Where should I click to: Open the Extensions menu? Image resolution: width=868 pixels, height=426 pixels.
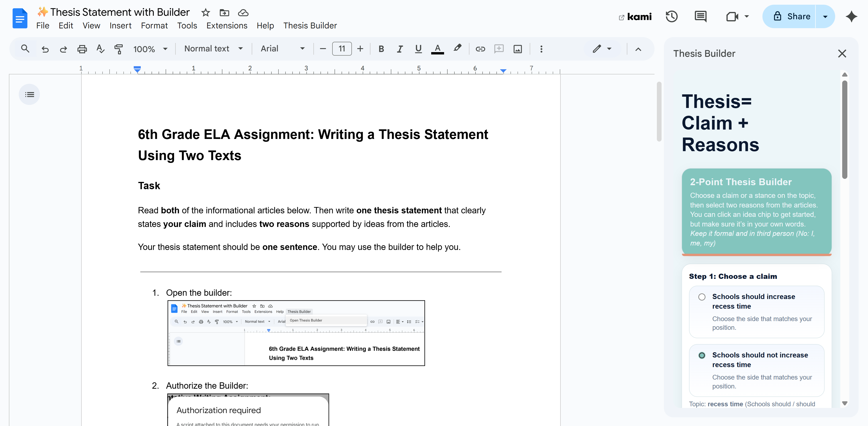227,25
